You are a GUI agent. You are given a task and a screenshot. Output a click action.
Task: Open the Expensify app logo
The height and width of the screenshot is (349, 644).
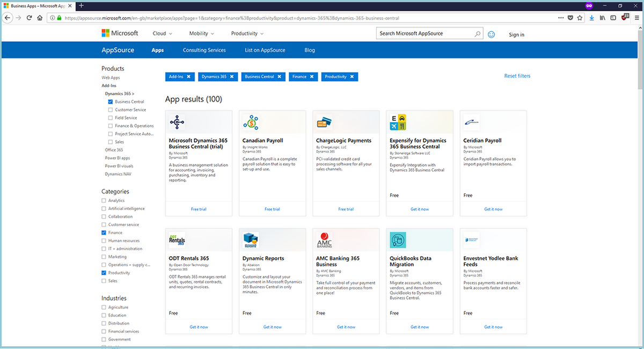click(x=398, y=122)
